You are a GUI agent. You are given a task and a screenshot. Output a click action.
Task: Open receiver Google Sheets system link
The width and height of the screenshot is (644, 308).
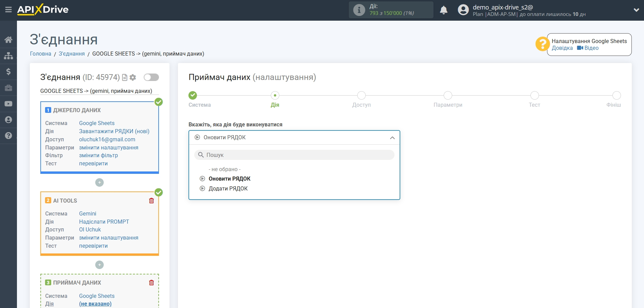pyautogui.click(x=97, y=296)
